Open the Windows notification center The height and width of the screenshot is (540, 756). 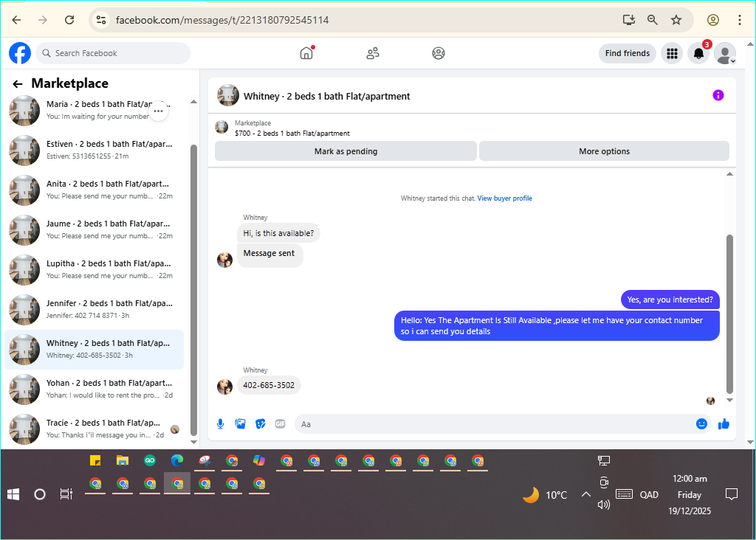[732, 494]
